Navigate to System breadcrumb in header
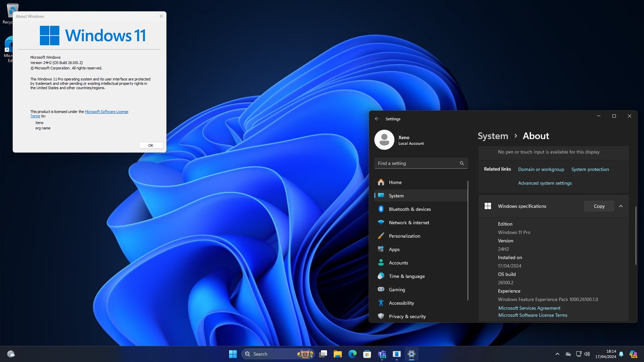The height and width of the screenshot is (362, 644). tap(493, 136)
